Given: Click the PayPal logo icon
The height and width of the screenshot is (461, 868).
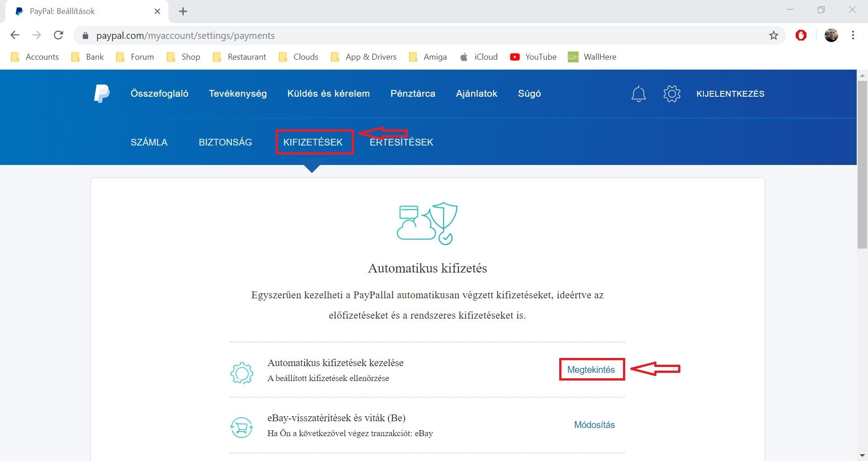Looking at the screenshot, I should [102, 94].
